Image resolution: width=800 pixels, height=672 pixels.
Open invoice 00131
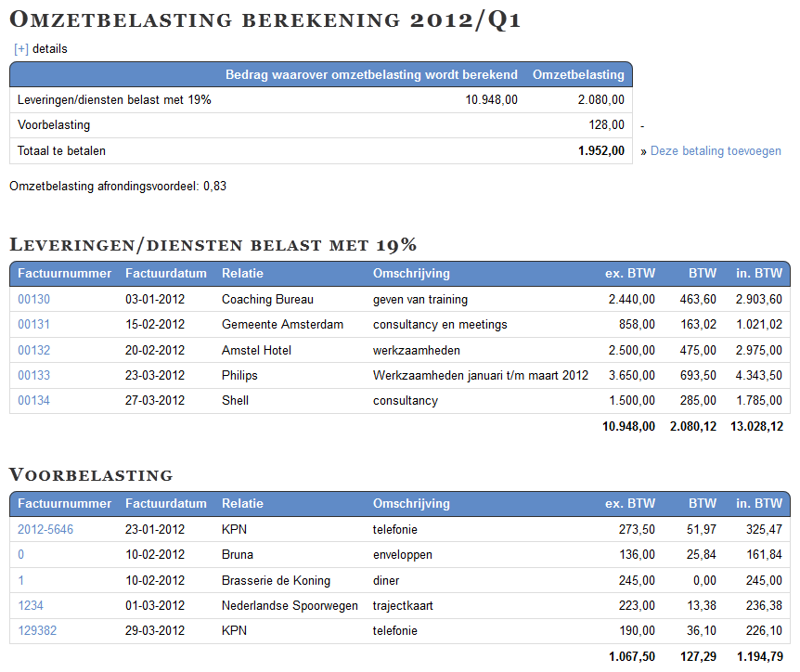33,325
